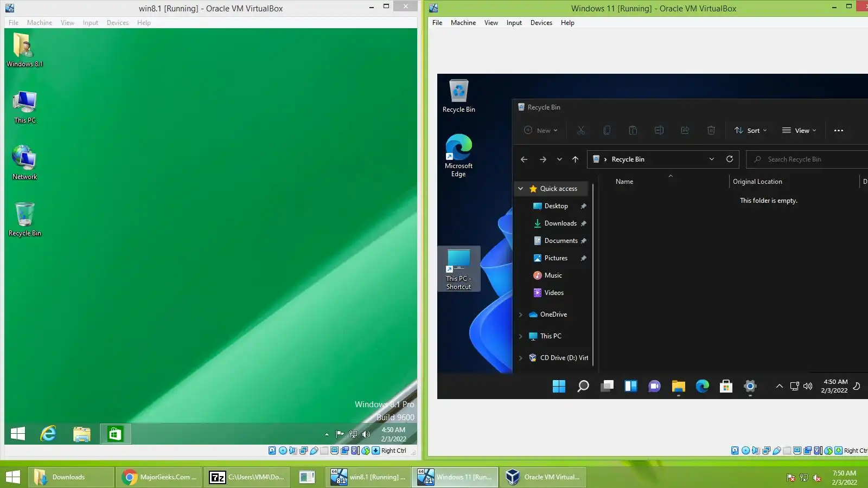Open Settings gear on Windows 11 taskbar
Viewport: 868px width, 488px height.
[750, 386]
